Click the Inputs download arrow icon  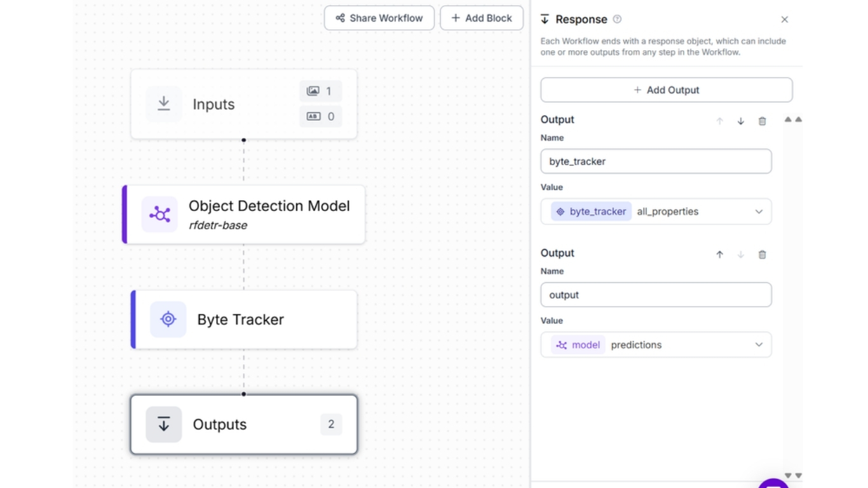pyautogui.click(x=163, y=104)
